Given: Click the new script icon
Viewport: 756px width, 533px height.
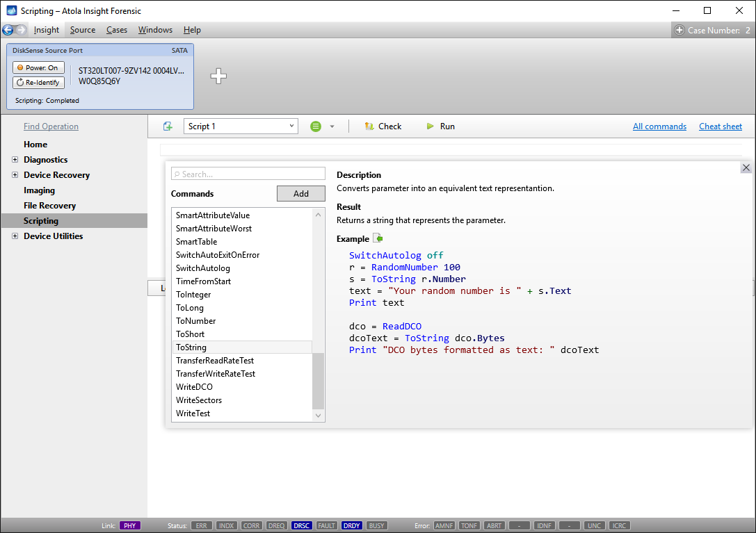Looking at the screenshot, I should point(168,126).
